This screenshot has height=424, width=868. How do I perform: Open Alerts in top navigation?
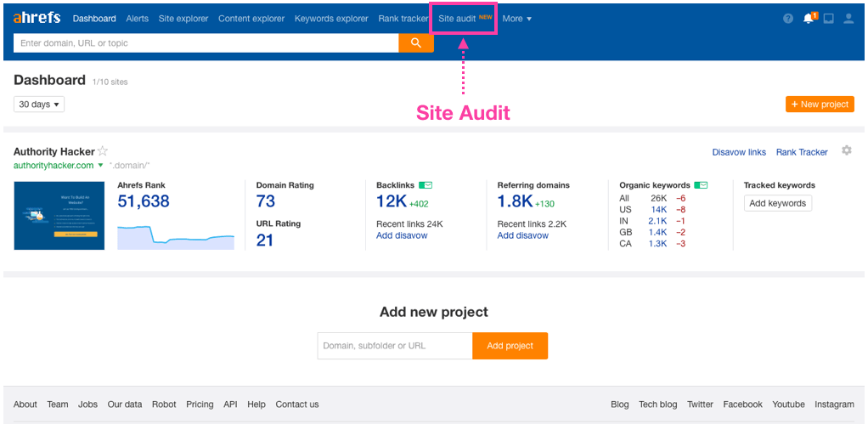(138, 18)
